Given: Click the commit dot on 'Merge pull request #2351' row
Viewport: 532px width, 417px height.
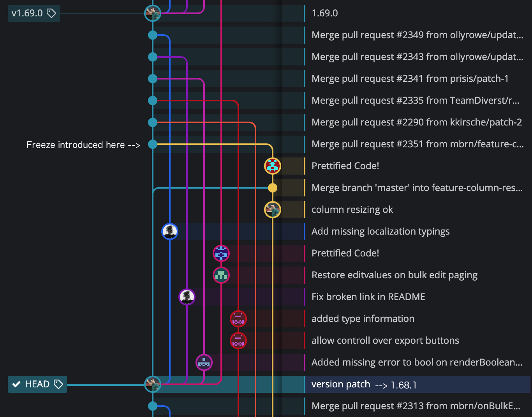Looking at the screenshot, I should point(153,144).
